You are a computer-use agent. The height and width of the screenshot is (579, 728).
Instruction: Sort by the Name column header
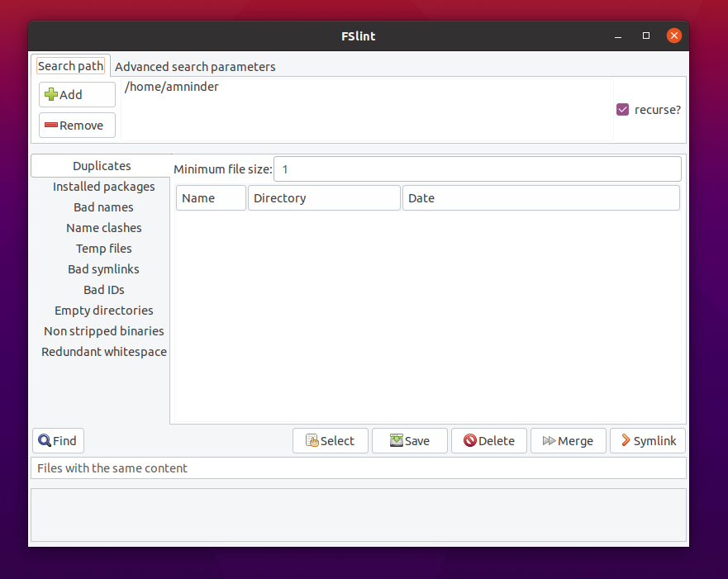tap(211, 198)
